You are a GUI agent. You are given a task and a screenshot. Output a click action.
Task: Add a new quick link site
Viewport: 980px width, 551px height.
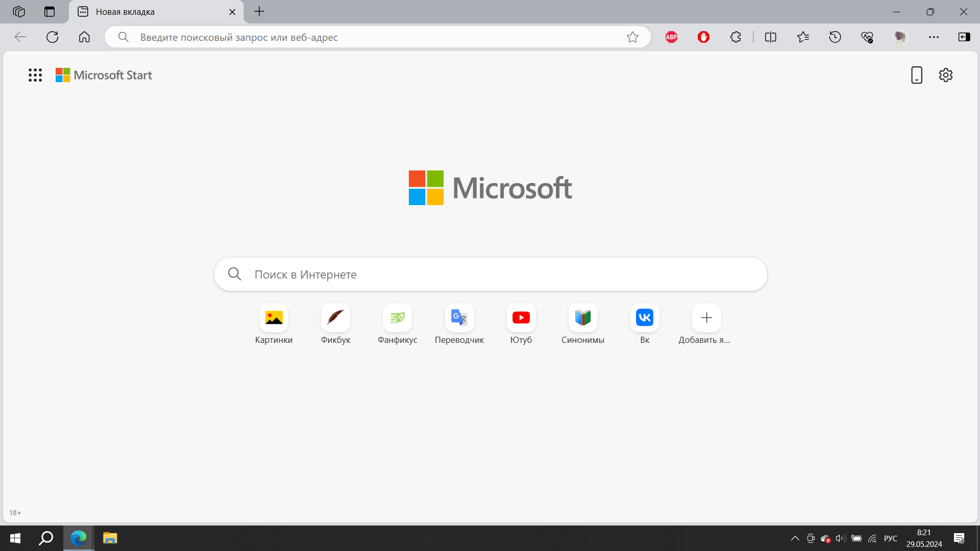706,324
